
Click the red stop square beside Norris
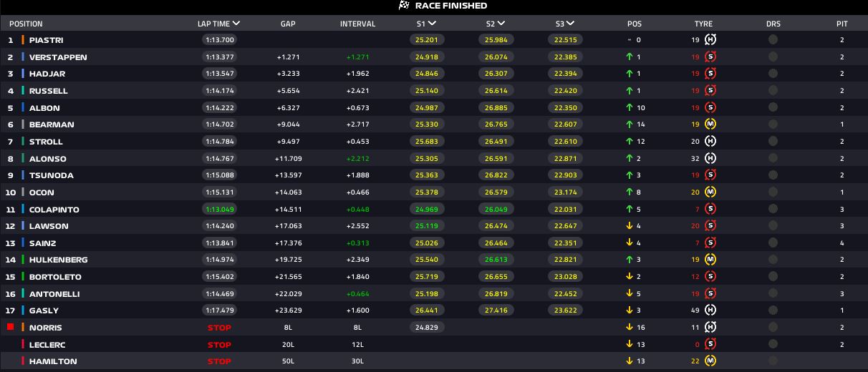[10, 327]
